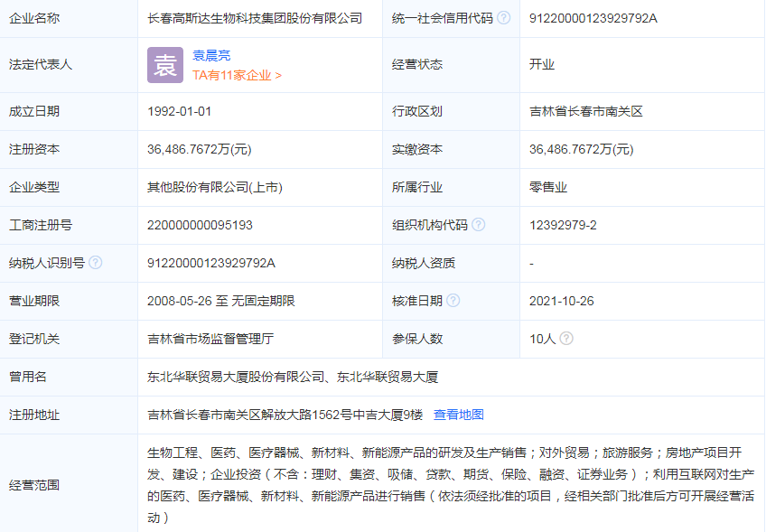Click the 经营范围 label cell
The image size is (766, 532).
(x=69, y=485)
